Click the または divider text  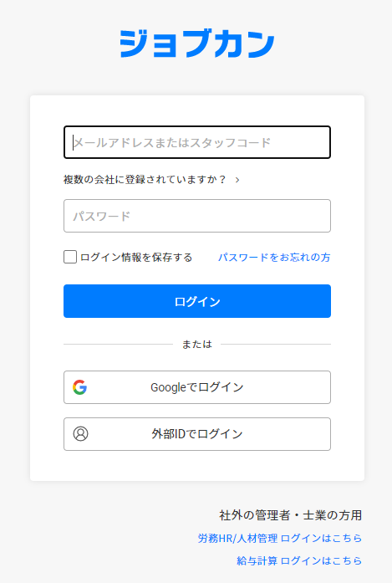(197, 345)
